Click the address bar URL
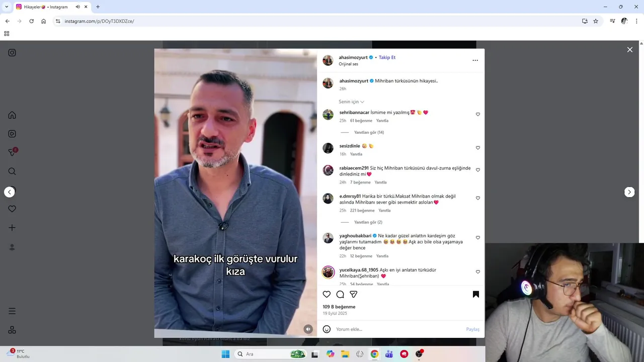The width and height of the screenshot is (644, 362). 99,21
